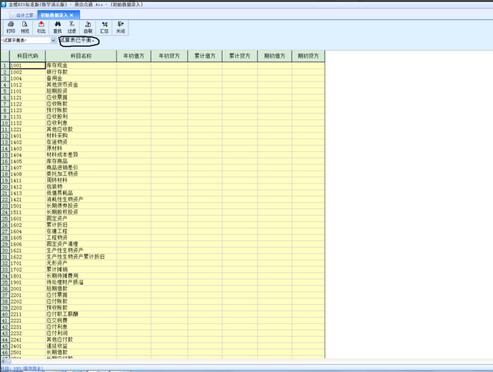The image size is (493, 372).
Task: Click the 科目名称 column header
Action: tap(81, 56)
